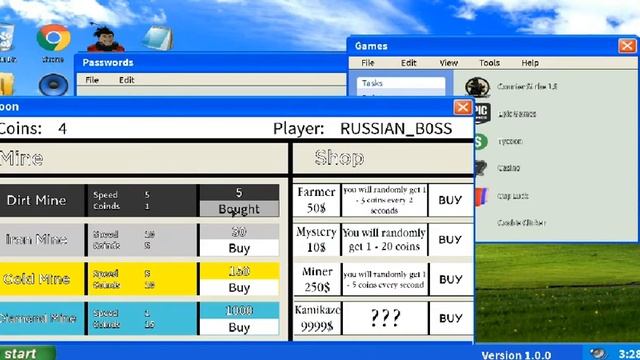Click the Mystery 10$ cell

316,240
